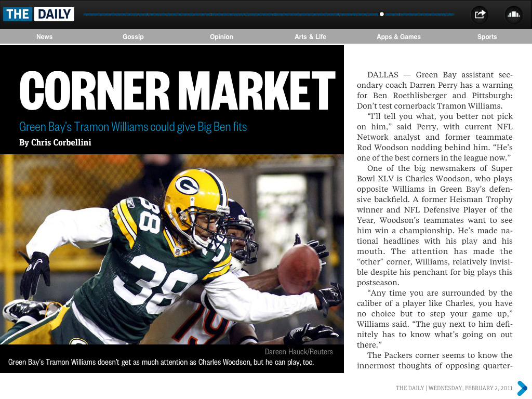Click the CORNER MARKET headline
Screen dimensions: 532x399
pyautogui.click(x=178, y=90)
